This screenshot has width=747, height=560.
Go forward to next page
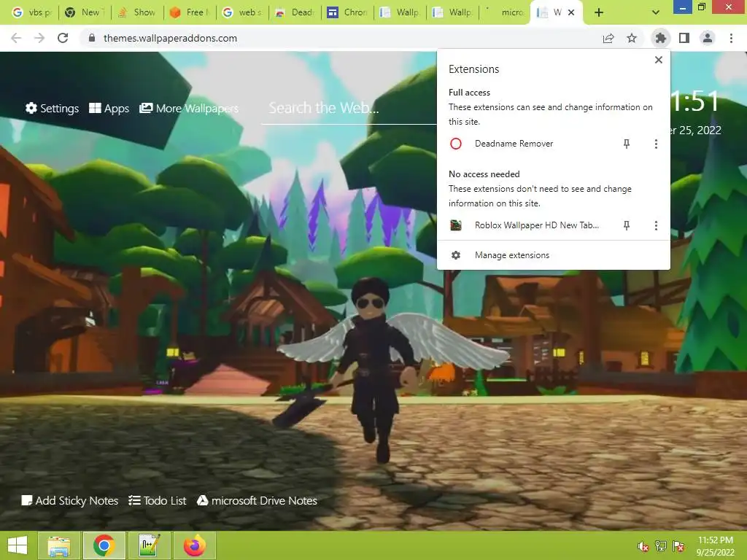[x=39, y=38]
